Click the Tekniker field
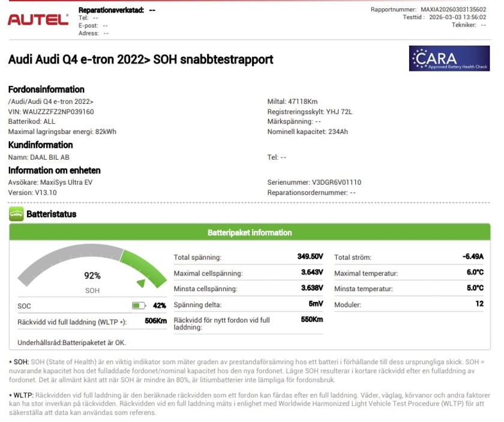Image resolution: width=504 pixels, height=422 pixels. (x=469, y=25)
